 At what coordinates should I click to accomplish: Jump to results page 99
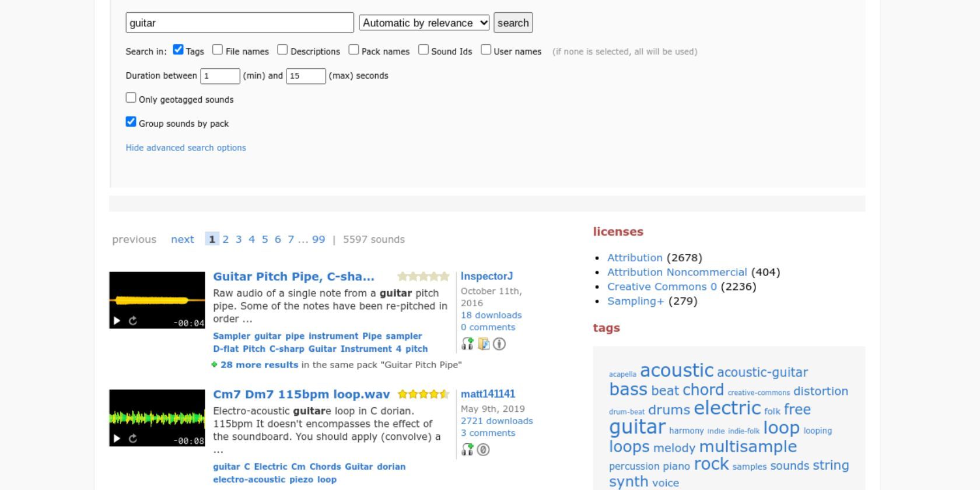(x=318, y=239)
